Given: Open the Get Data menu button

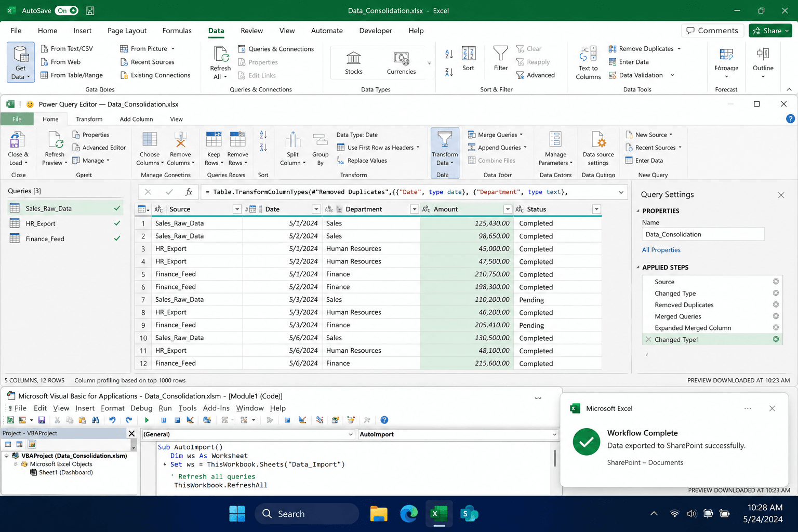Looking at the screenshot, I should [x=20, y=62].
